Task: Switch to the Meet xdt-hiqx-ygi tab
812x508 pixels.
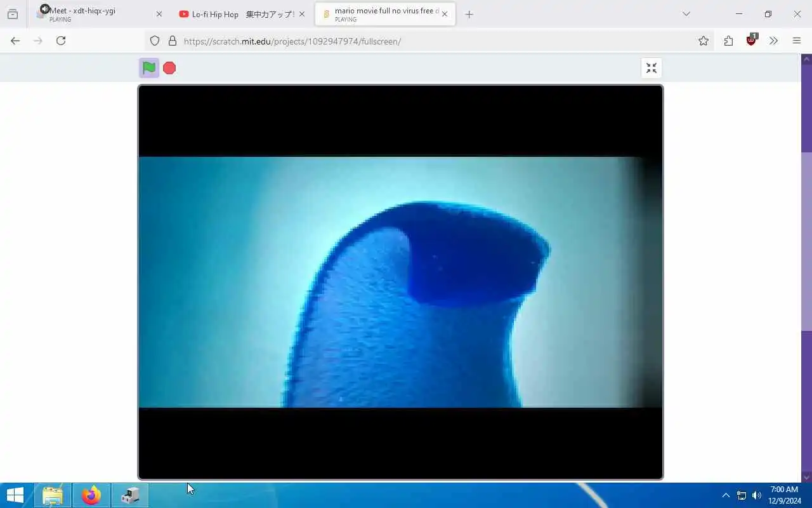Action: [98, 14]
